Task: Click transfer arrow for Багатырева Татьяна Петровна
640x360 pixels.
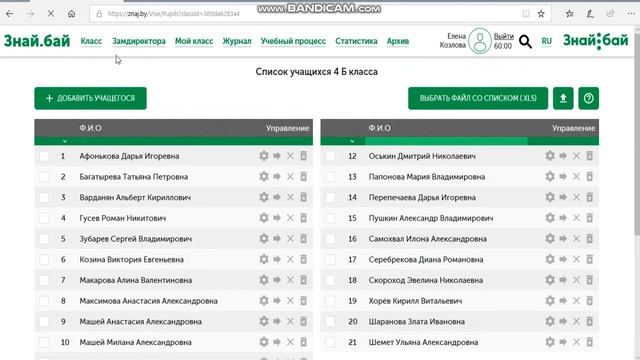Action: [277, 177]
